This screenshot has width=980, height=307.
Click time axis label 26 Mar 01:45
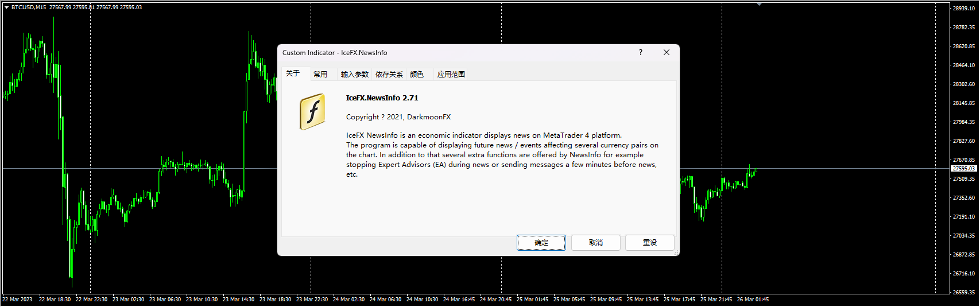[x=753, y=300]
